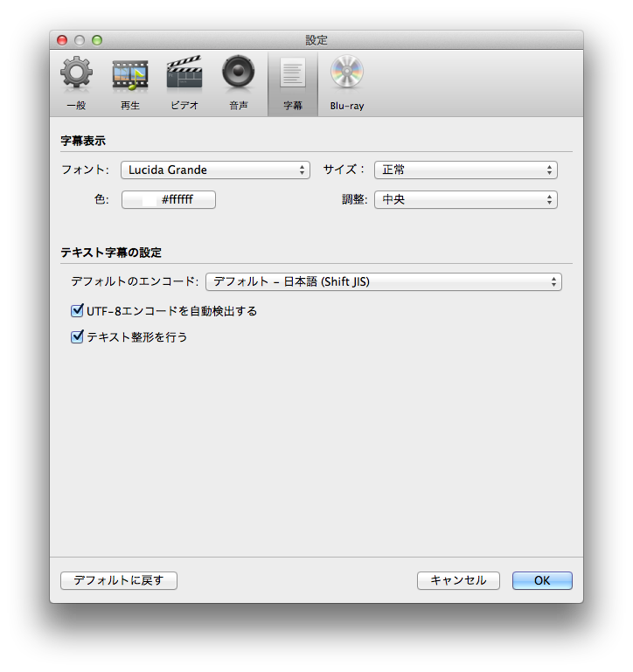The height and width of the screenshot is (672, 633).
Task: Open the 音声 speaker icon
Action: coord(238,75)
